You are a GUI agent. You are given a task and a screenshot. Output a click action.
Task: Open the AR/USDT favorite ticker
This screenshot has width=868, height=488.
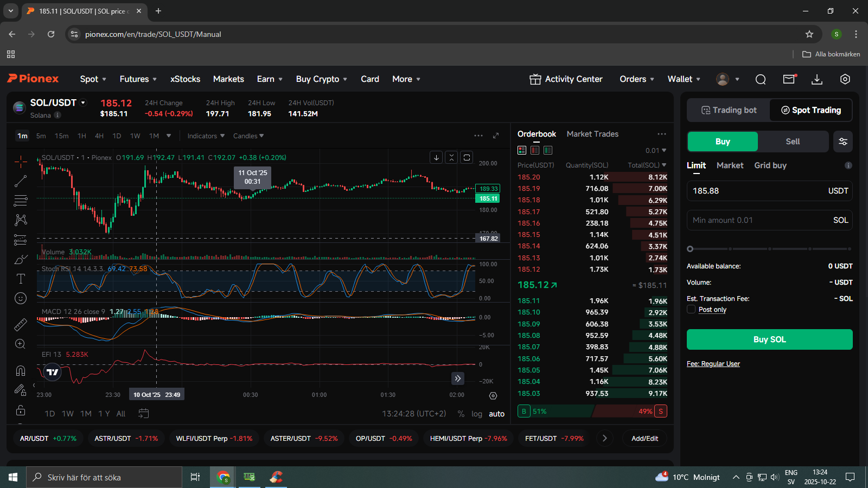tap(48, 439)
